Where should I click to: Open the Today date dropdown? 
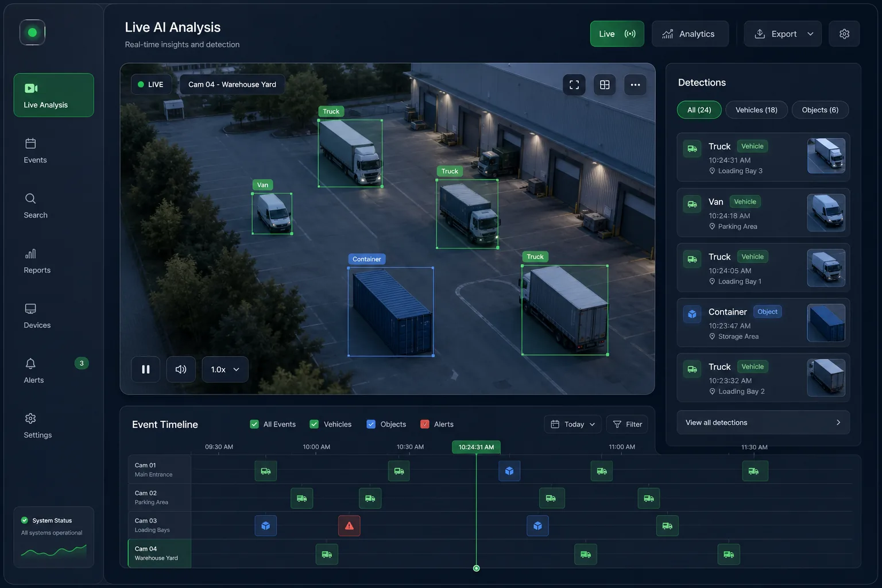[x=573, y=424]
